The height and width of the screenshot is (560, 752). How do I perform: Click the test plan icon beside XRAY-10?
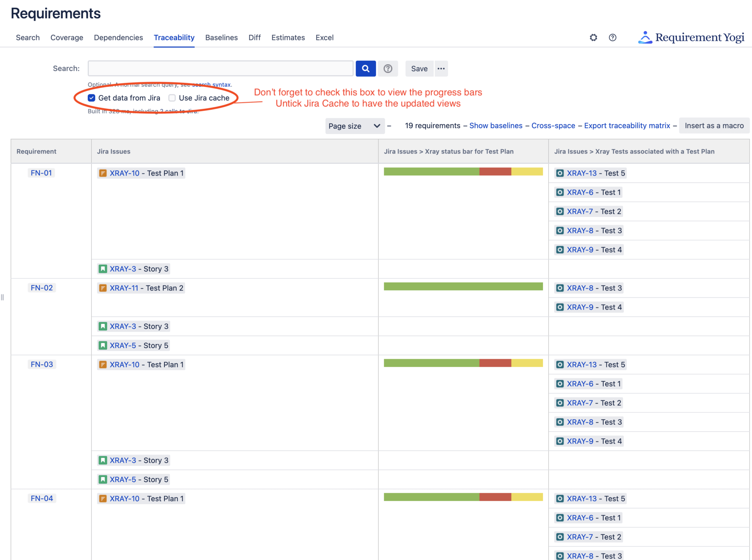pos(102,173)
